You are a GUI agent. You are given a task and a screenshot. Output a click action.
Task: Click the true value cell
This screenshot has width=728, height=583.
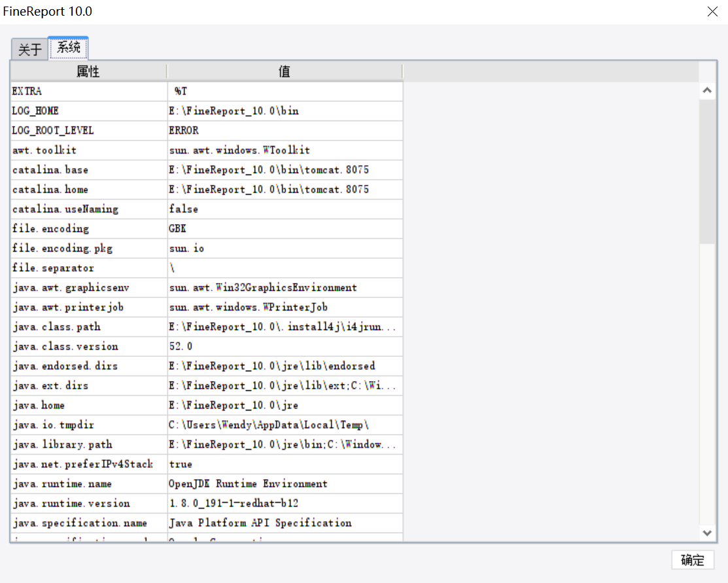coord(285,464)
